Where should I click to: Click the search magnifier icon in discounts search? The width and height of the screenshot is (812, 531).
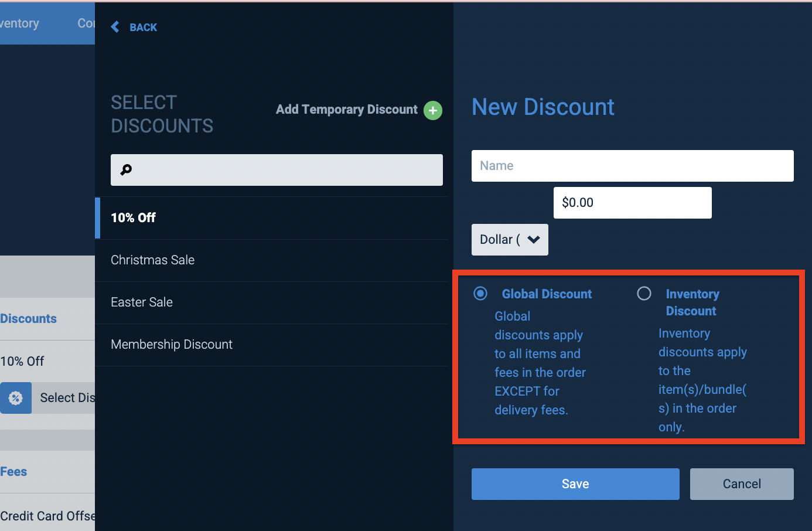[125, 169]
